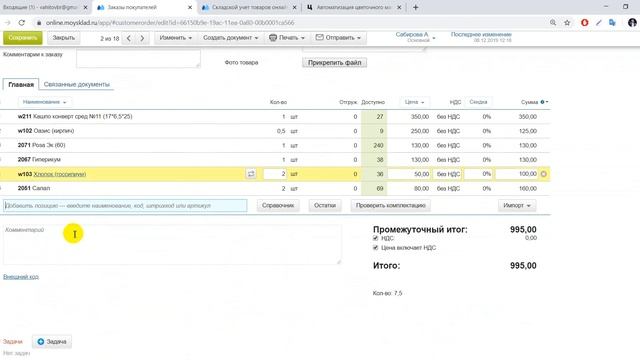
Task: Open the Наименование column dropdown
Action: coord(44,102)
